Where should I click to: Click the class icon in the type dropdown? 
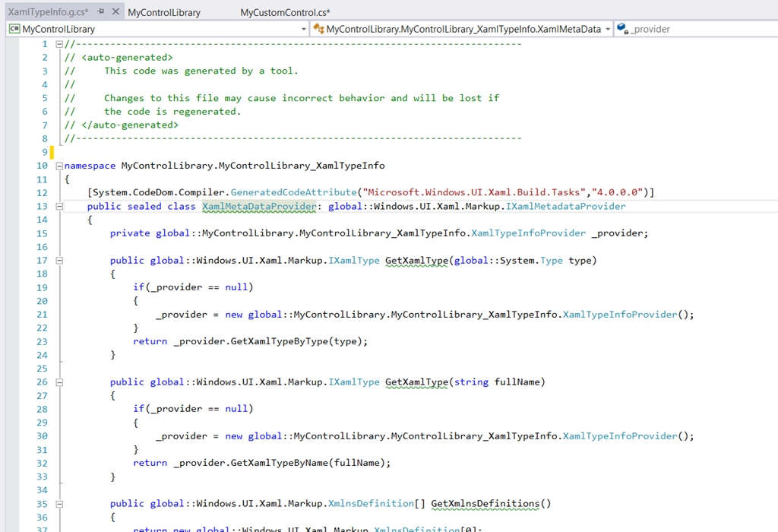click(x=318, y=29)
